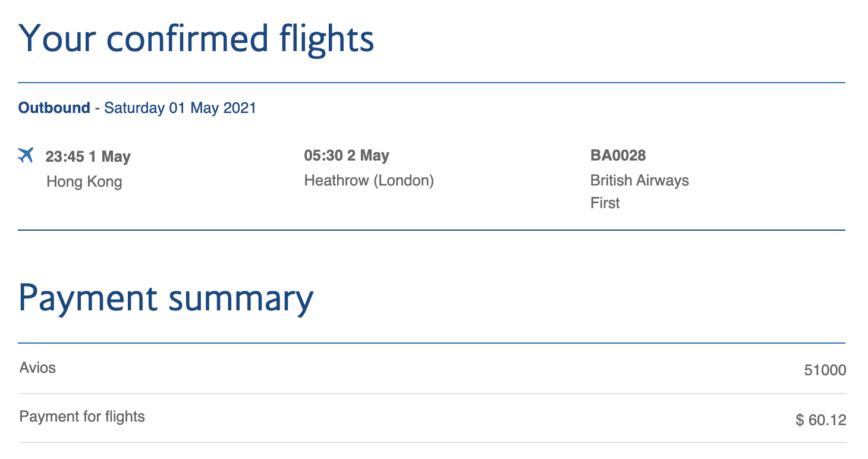Viewport: 868px width, 459px height.
Task: Select the "$ 60.12" payment amount
Action: click(x=820, y=420)
